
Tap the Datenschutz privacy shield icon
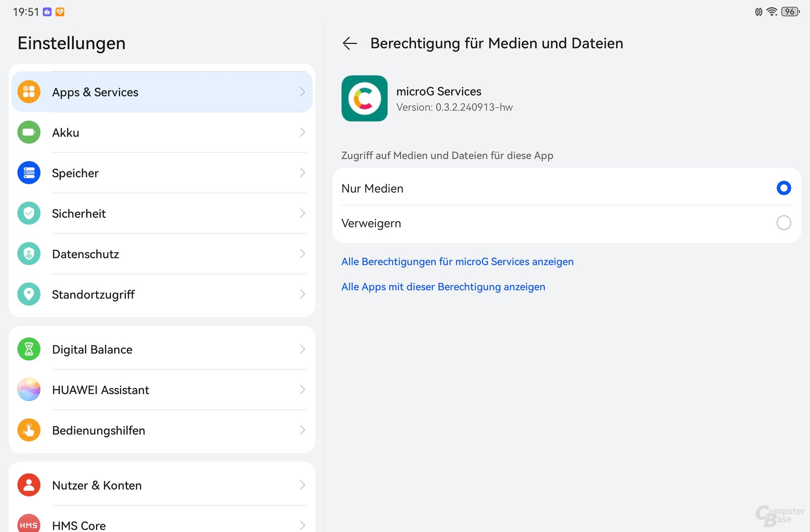point(29,254)
